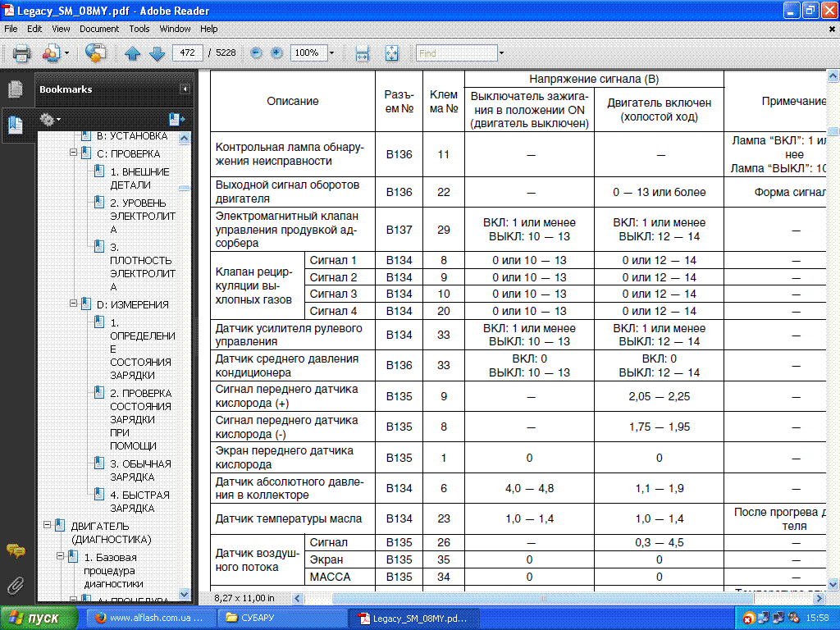Open the Pages thumbnail panel icon
The width and height of the screenshot is (840, 630).
pyautogui.click(x=15, y=89)
